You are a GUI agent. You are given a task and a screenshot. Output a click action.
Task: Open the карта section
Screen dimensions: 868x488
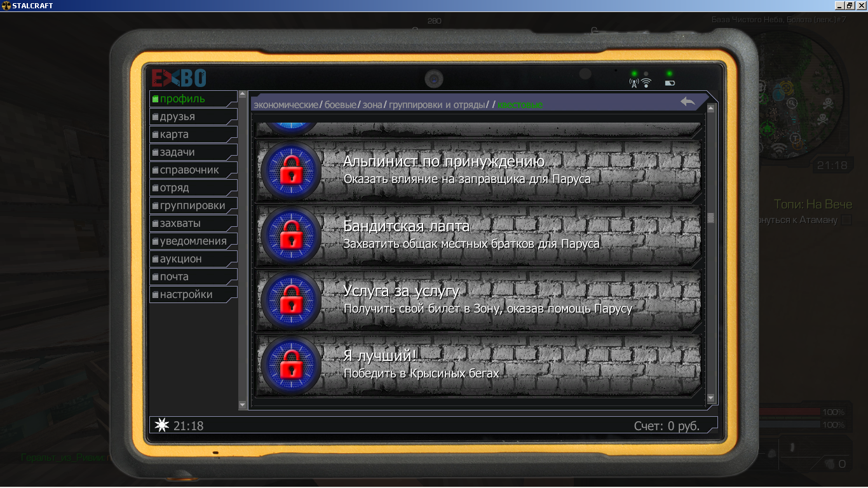pos(193,135)
